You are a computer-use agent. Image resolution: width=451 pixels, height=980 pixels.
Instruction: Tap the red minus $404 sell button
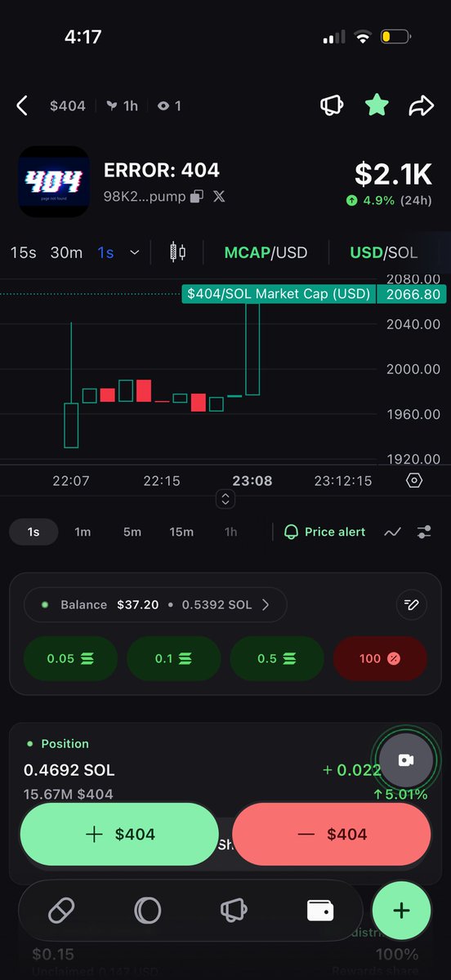coord(331,834)
